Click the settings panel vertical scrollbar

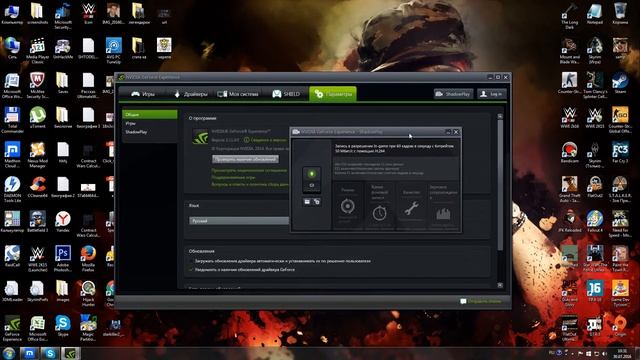tap(500, 184)
